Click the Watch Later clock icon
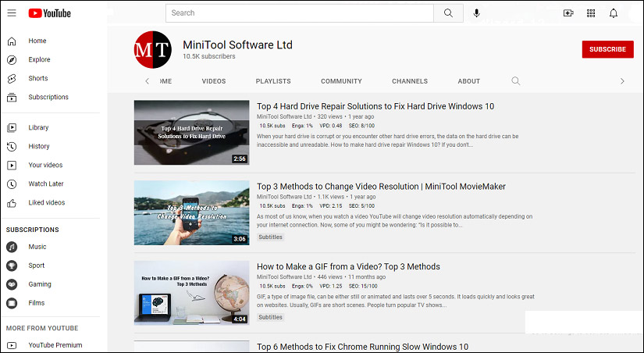The width and height of the screenshot is (644, 353). [12, 184]
